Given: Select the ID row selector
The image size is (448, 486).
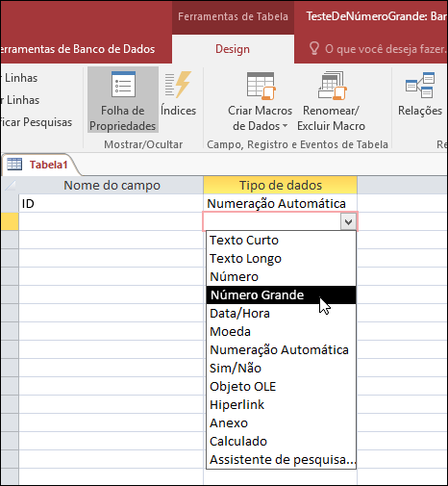Looking at the screenshot, I should point(10,203).
